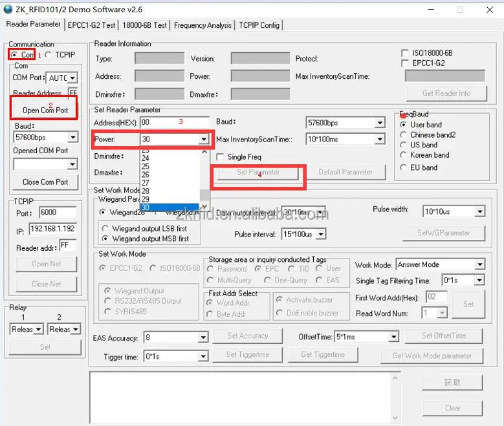Open the Frequency Analysis tab
This screenshot has width=504, height=426.
point(203,25)
